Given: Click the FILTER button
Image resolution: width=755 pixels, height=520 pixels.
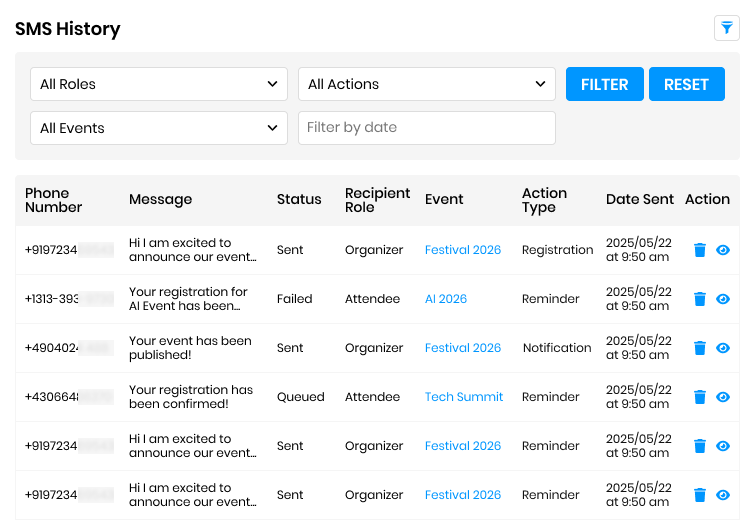Looking at the screenshot, I should click(x=604, y=84).
